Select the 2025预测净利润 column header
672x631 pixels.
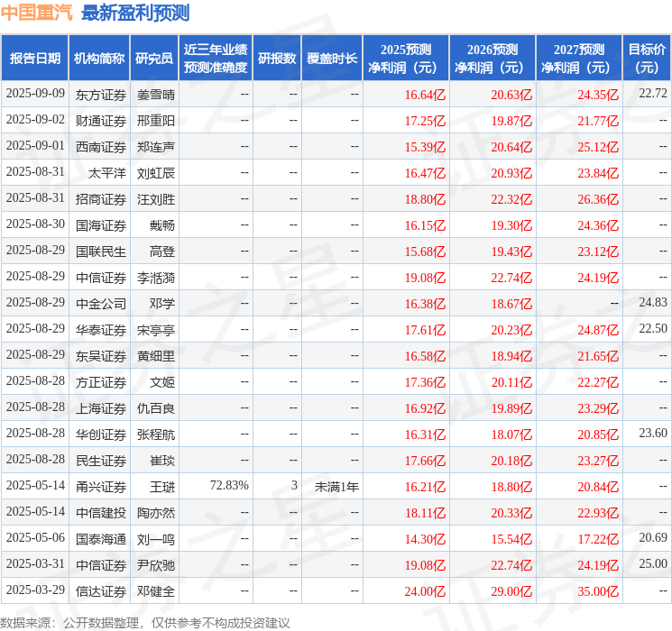[405, 59]
